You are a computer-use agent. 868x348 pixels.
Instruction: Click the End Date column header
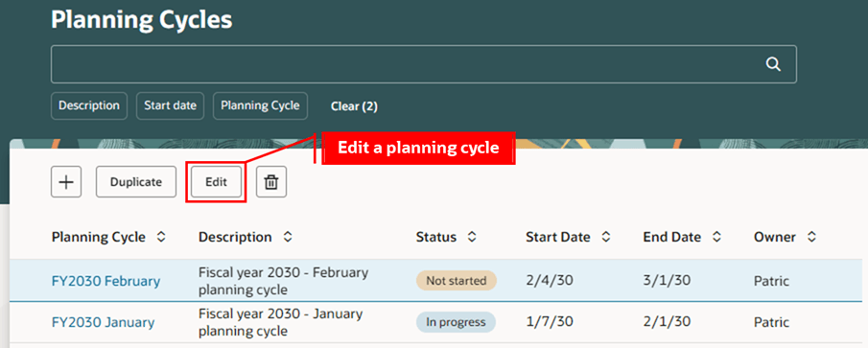coord(672,238)
